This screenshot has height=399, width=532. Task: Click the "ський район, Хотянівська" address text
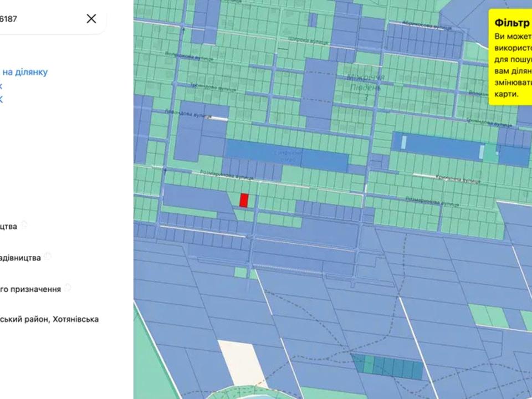tap(49, 319)
